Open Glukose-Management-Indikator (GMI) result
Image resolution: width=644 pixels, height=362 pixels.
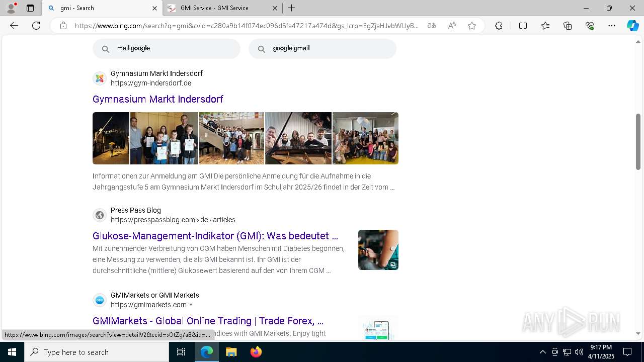pyautogui.click(x=215, y=236)
